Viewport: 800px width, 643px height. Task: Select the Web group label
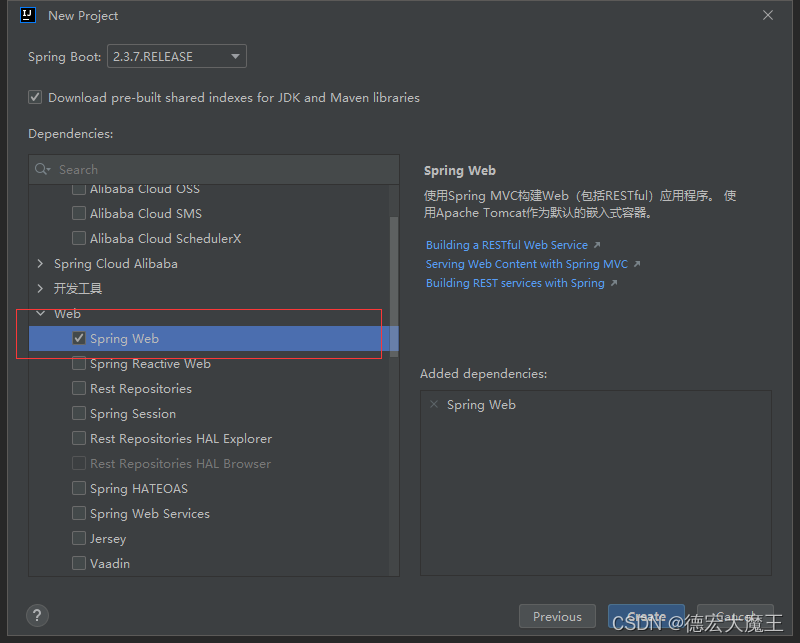click(67, 313)
